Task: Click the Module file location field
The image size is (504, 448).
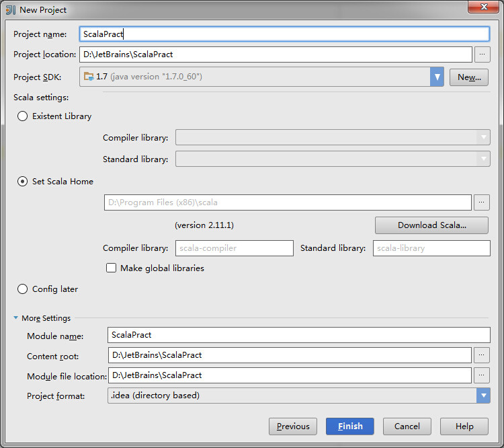Action: [x=290, y=375]
